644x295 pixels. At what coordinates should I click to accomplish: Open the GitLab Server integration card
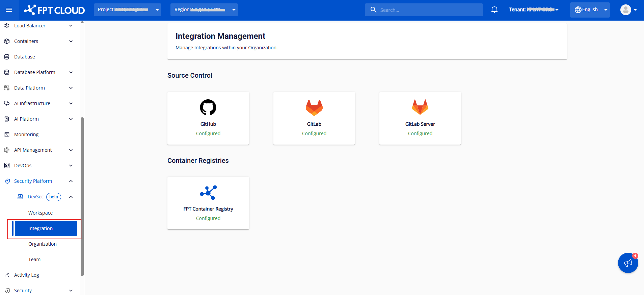420,118
